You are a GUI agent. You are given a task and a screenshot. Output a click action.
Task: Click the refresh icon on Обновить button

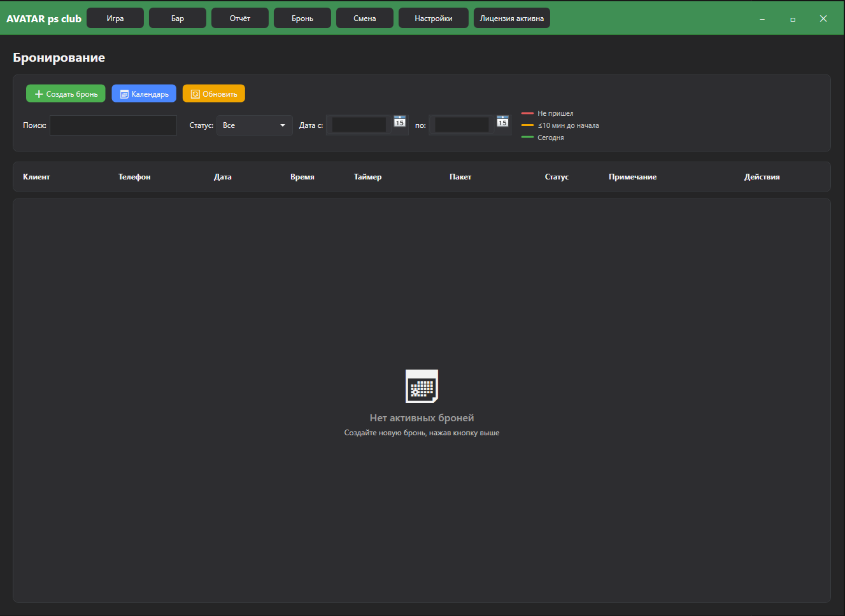(195, 94)
